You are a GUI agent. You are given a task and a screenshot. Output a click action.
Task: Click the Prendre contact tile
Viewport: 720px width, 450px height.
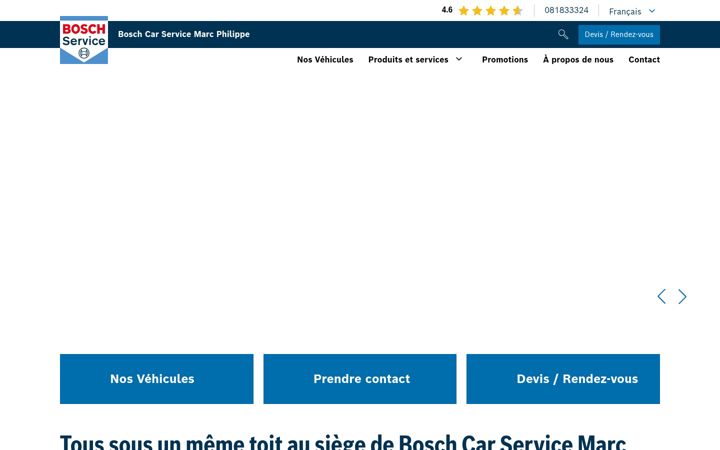point(360,379)
